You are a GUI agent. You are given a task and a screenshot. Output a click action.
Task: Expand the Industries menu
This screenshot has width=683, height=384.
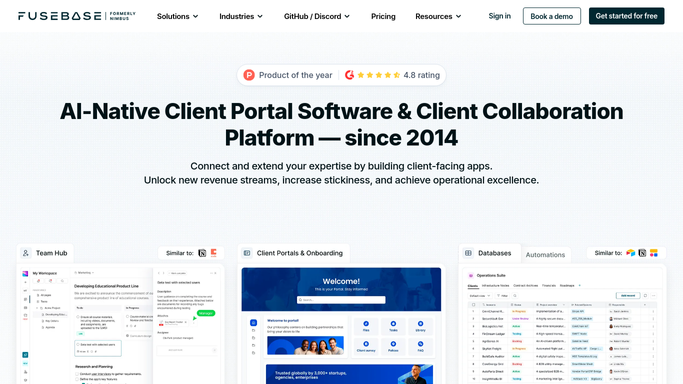click(x=241, y=16)
